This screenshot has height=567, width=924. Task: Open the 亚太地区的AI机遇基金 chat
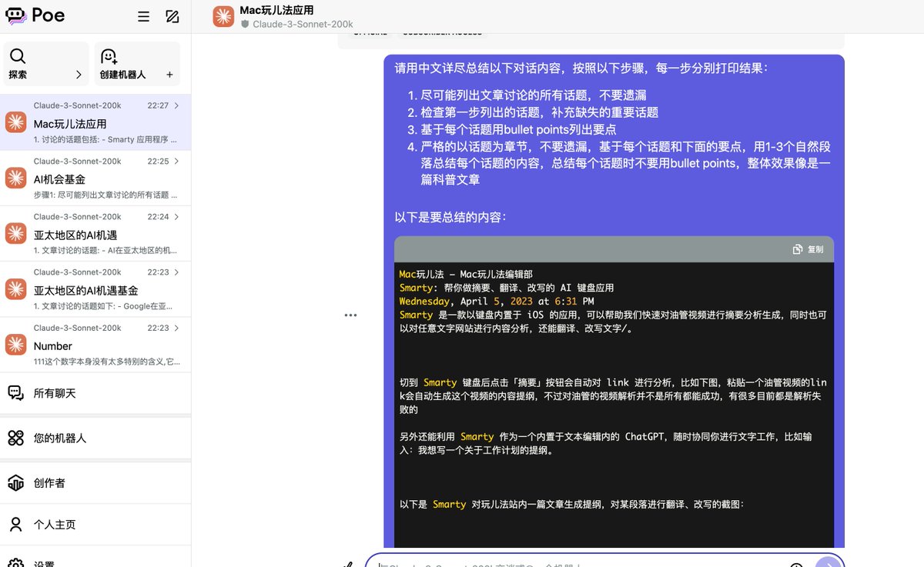[x=95, y=289]
